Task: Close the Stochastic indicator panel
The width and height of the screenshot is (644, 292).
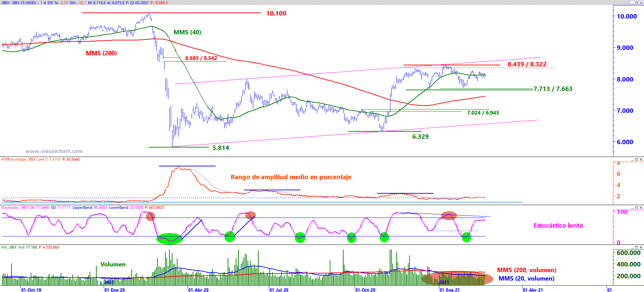Action: [x=641, y=208]
